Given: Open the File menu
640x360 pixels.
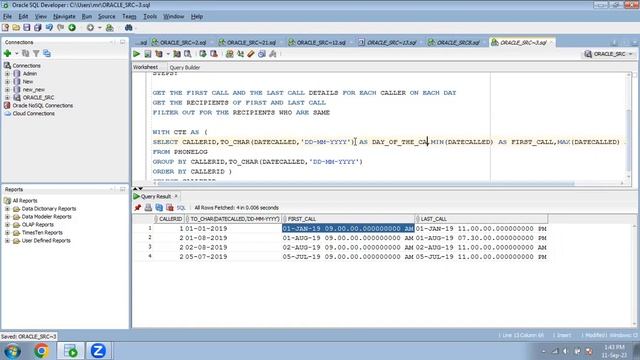Looking at the screenshot, I should click(x=7, y=17).
